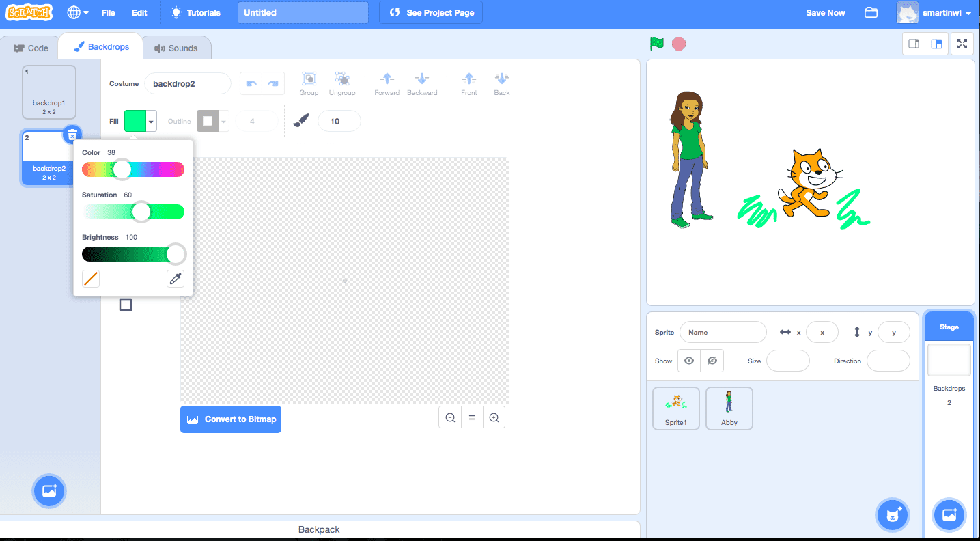
Task: Click the Backward layer icon
Action: point(422,83)
